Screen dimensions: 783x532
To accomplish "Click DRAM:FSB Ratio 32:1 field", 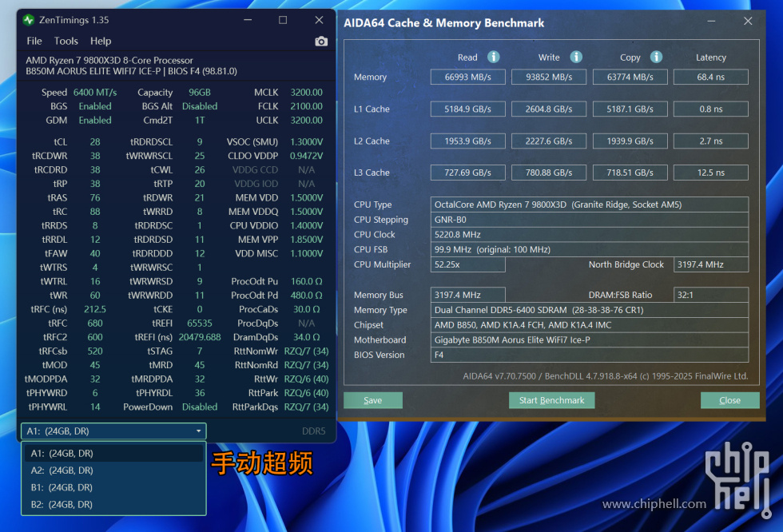I will (x=710, y=295).
